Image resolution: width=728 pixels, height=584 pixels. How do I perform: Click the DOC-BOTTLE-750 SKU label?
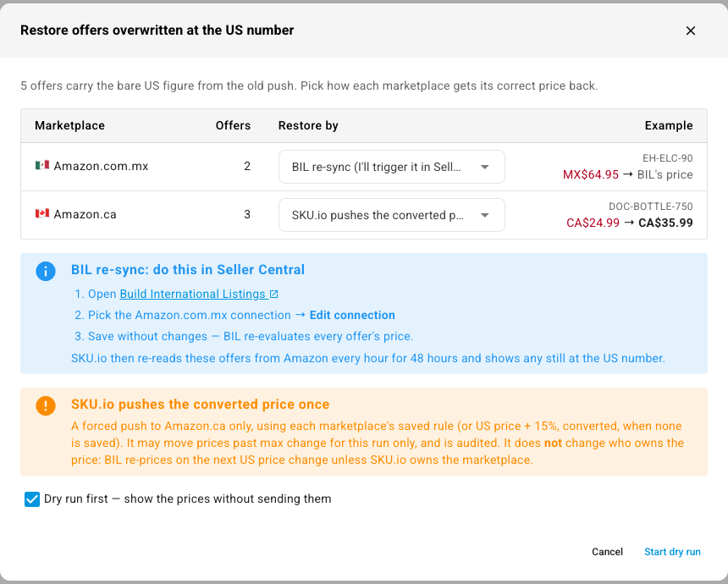coord(650,207)
